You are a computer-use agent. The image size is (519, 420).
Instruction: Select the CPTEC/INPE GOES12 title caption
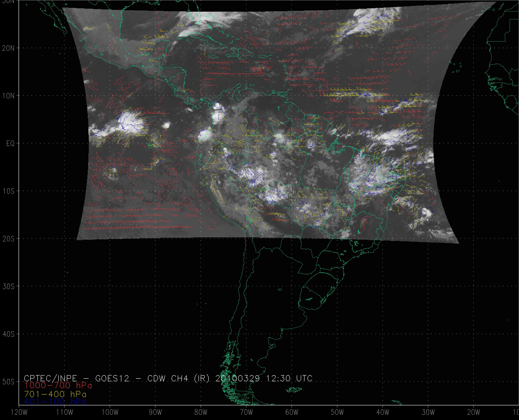pyautogui.click(x=168, y=378)
